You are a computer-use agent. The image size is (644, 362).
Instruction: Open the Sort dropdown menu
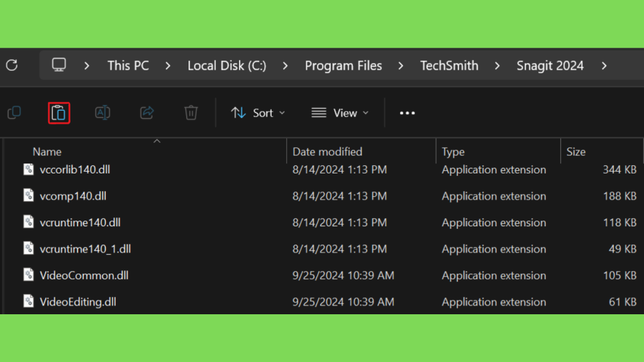point(258,113)
